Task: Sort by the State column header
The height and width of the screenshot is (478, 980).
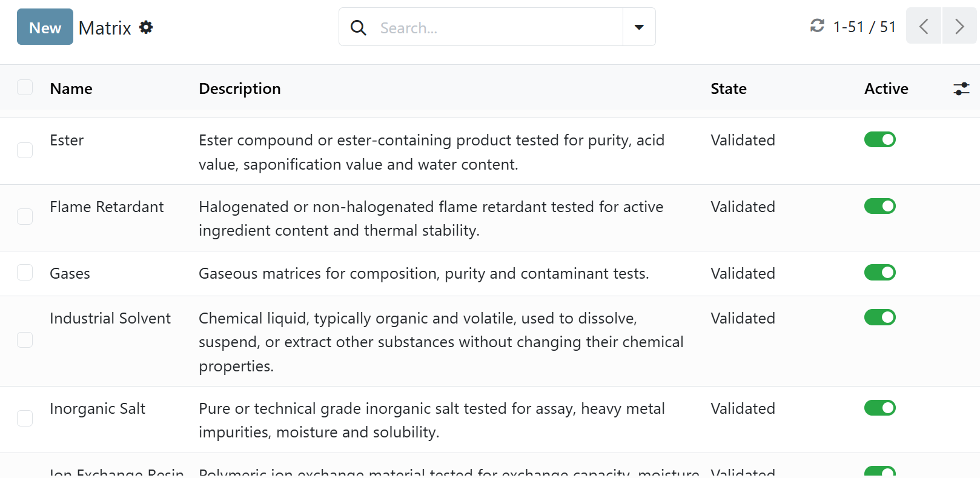Action: [x=728, y=89]
